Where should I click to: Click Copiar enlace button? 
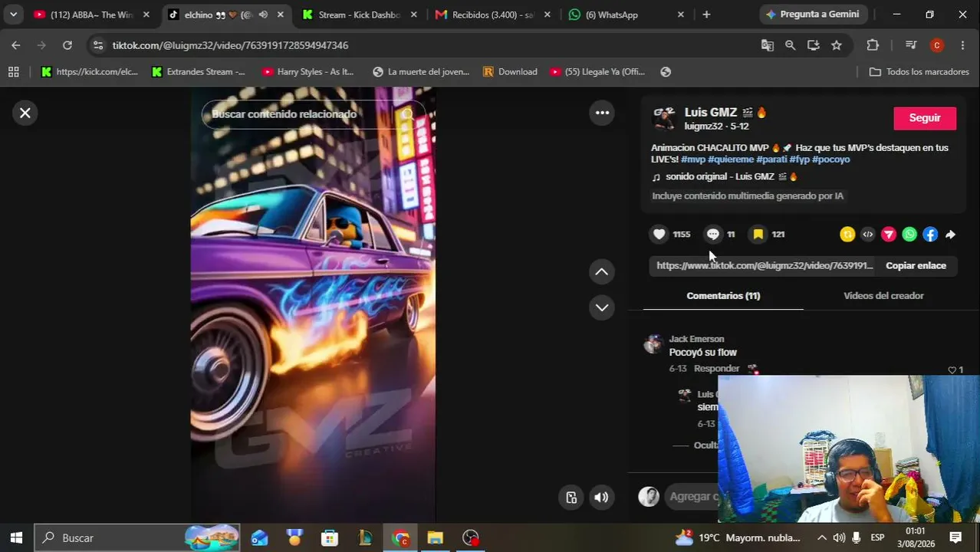tap(916, 265)
